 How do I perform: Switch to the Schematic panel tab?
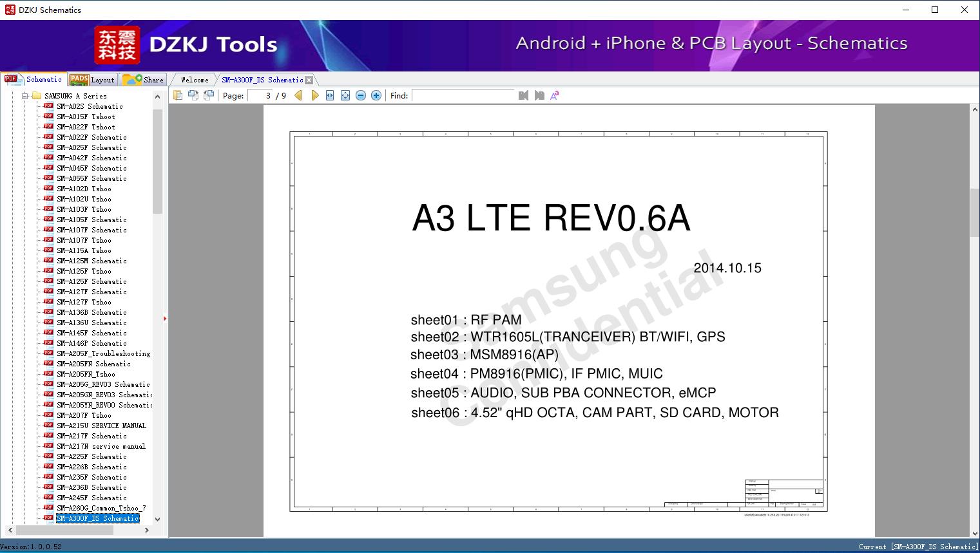(x=34, y=79)
